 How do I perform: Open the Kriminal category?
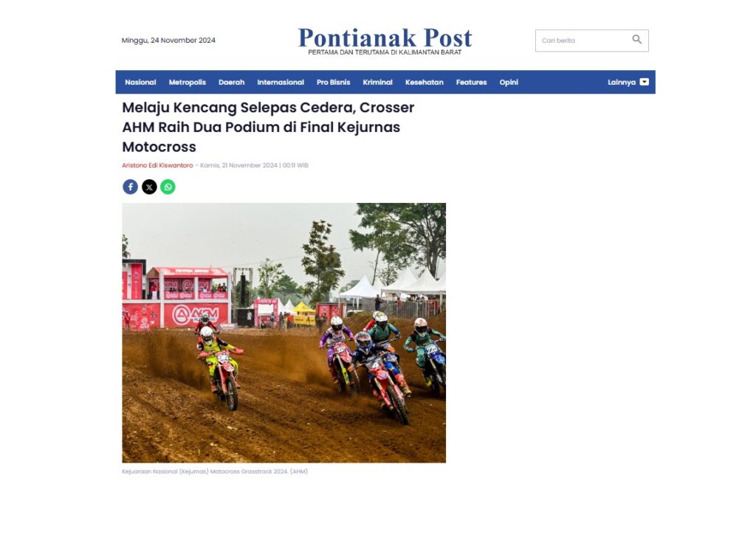coord(377,83)
